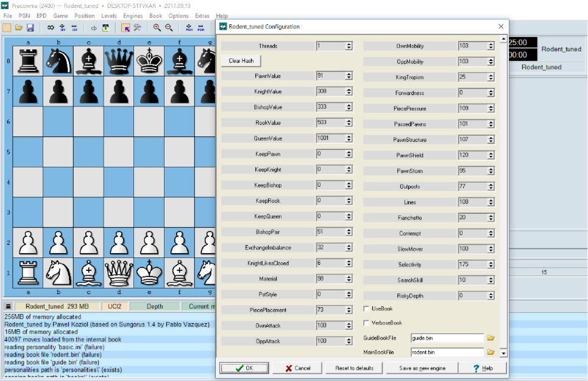This screenshot has height=381, width=588.
Task: Adjust the OwnMobility spinner arrows
Action: 491,46
